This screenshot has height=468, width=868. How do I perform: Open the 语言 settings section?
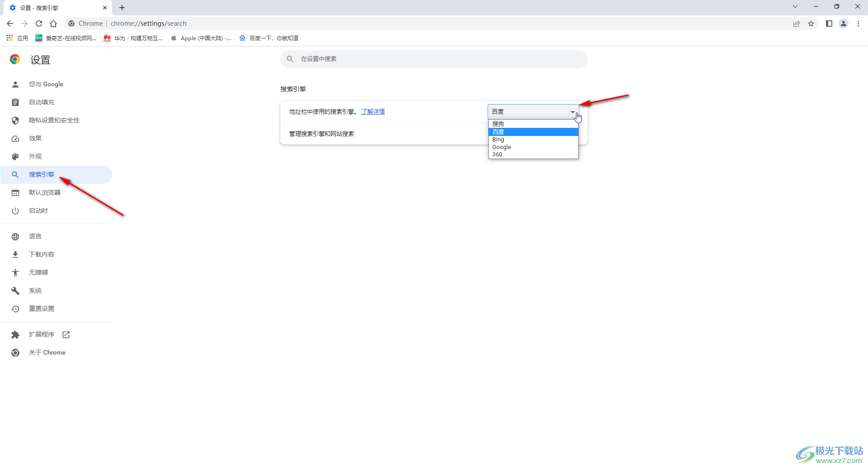56,237
